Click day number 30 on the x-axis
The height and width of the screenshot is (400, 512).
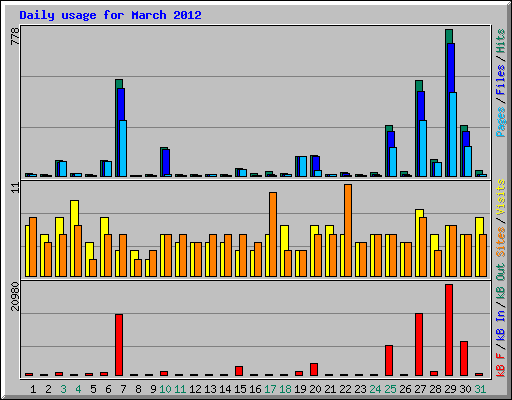[465, 389]
